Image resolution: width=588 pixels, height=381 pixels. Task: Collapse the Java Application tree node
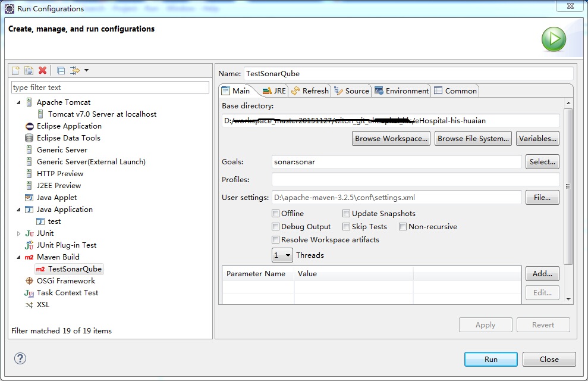19,210
